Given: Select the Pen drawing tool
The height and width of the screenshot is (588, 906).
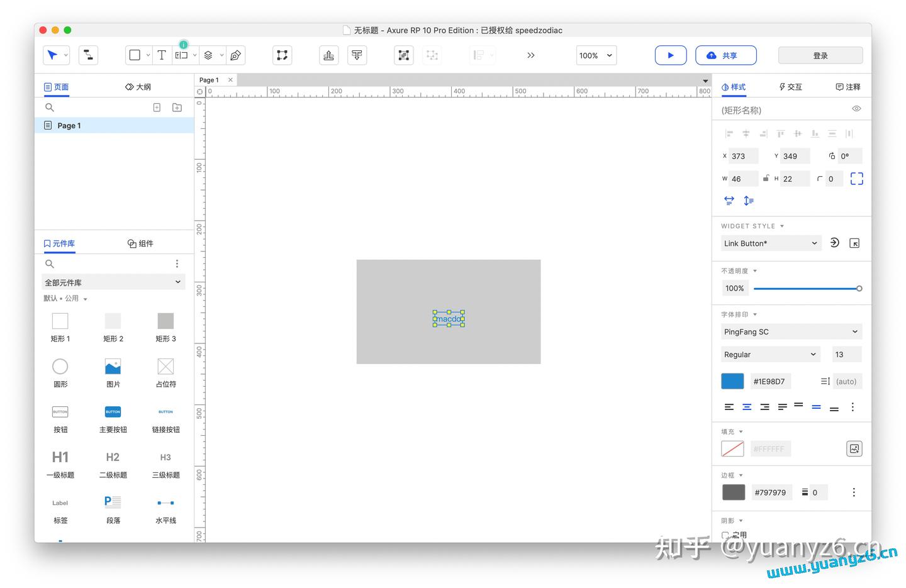Looking at the screenshot, I should click(235, 55).
